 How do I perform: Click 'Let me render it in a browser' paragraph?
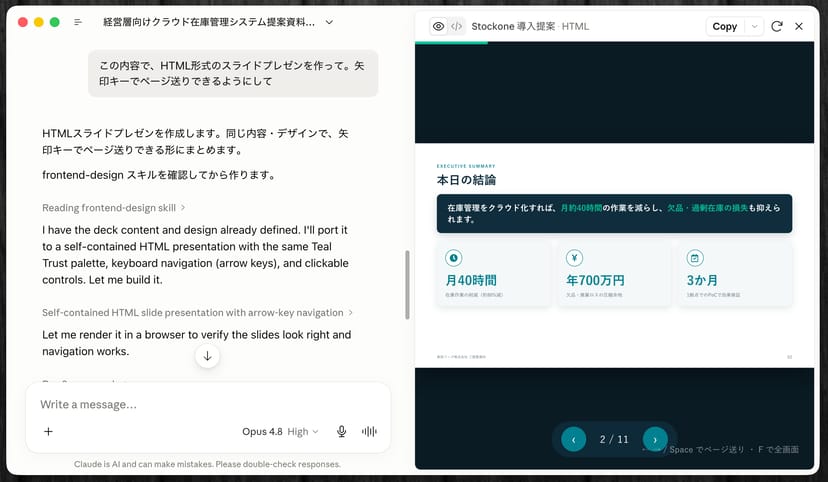coord(196,343)
